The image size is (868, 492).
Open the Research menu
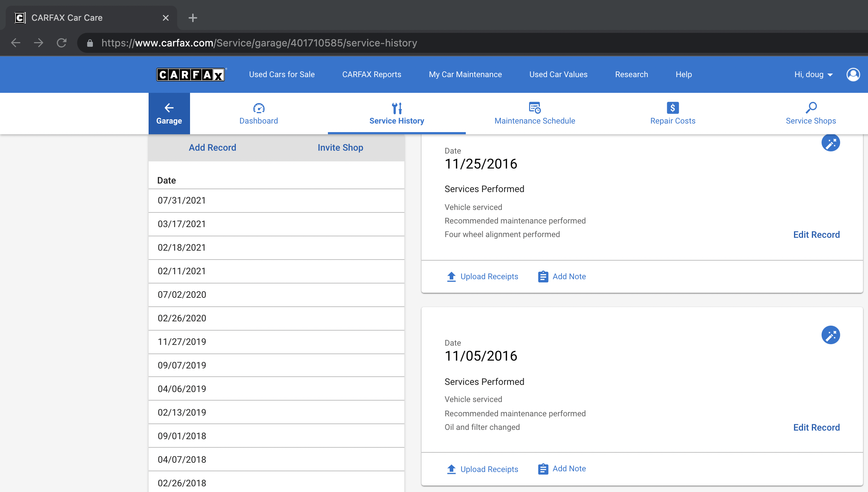point(631,75)
